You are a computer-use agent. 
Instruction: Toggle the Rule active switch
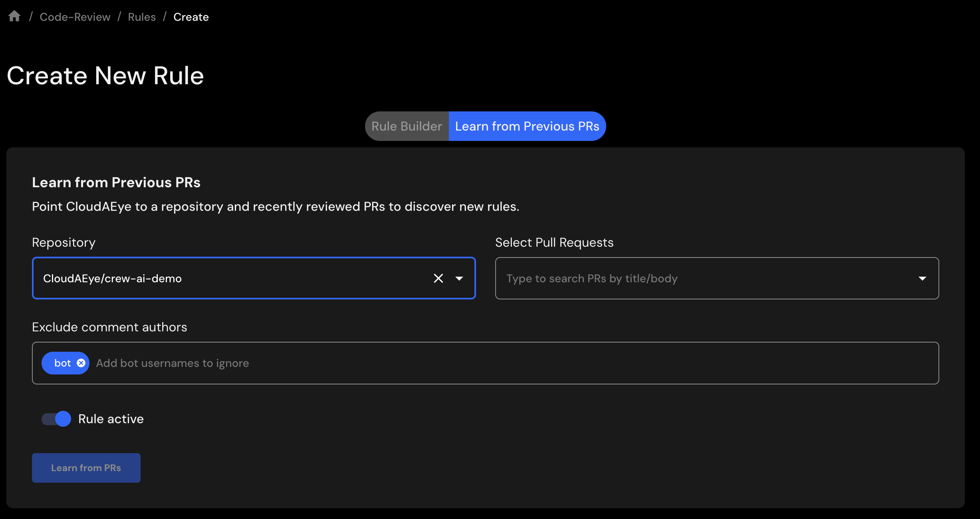(56, 419)
